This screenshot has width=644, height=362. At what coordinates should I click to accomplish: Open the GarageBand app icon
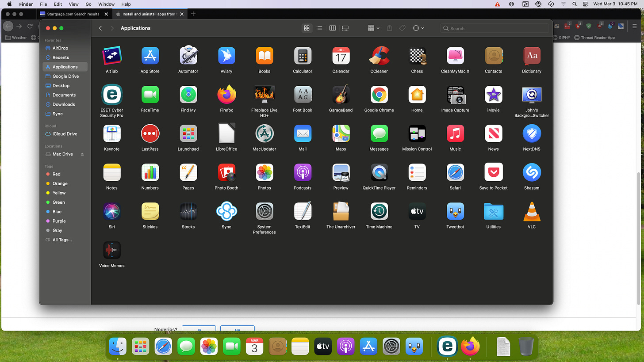click(341, 95)
